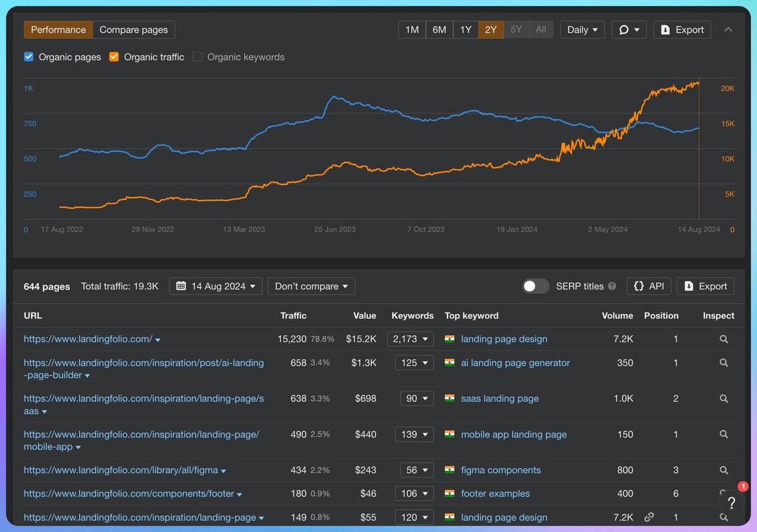Open the inspiration/landing-page/saas URL link
Viewport: 757px width, 532px height.
[x=144, y=405]
